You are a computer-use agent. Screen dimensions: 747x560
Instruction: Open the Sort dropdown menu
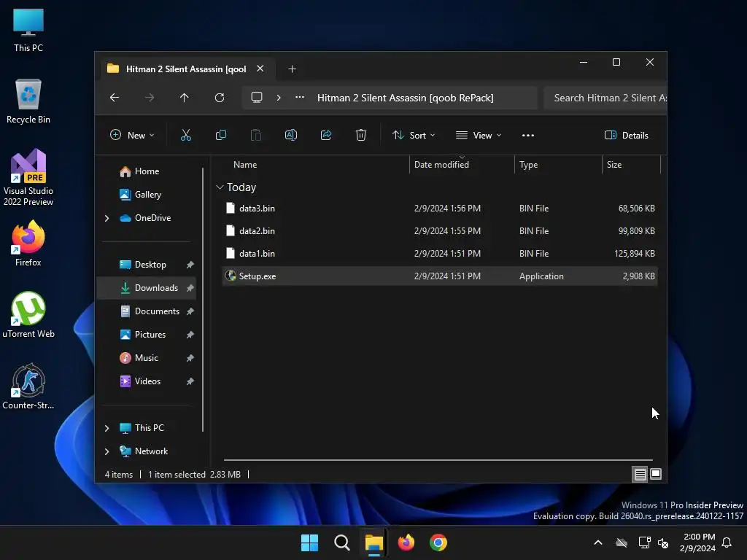point(413,135)
